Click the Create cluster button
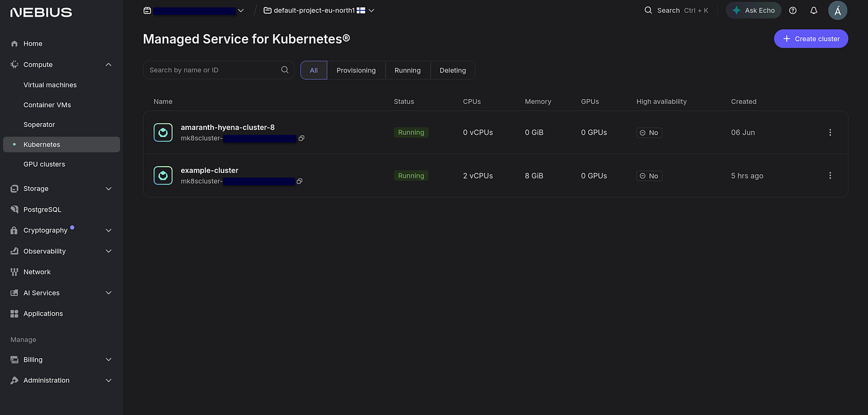This screenshot has height=415, width=868. coord(811,38)
